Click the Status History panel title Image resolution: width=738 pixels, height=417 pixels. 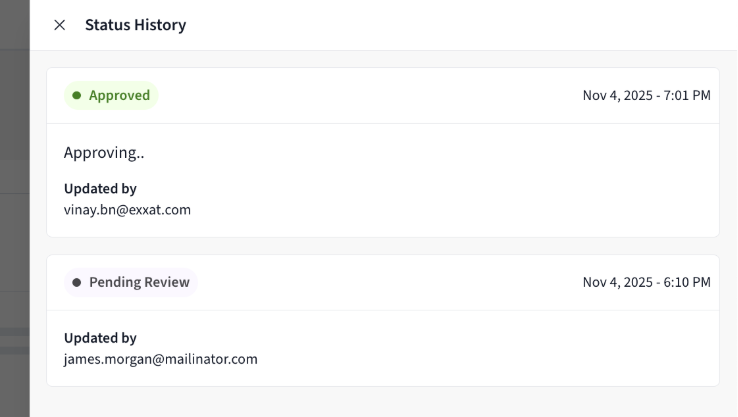point(135,25)
